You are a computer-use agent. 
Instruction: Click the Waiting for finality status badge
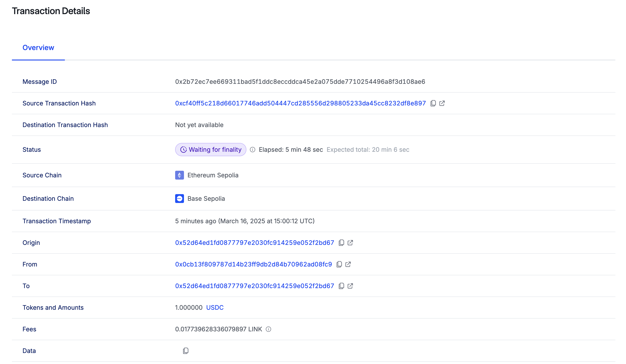[210, 150]
